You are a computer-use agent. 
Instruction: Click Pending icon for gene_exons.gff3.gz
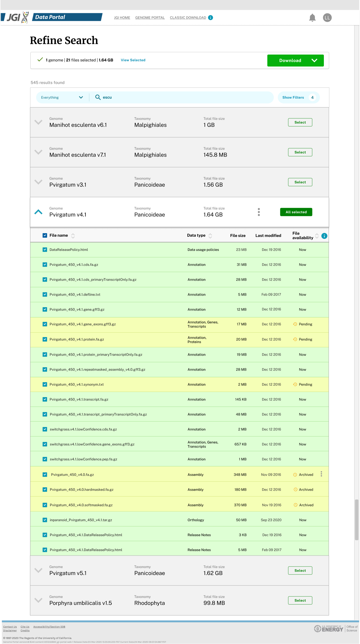tap(295, 324)
